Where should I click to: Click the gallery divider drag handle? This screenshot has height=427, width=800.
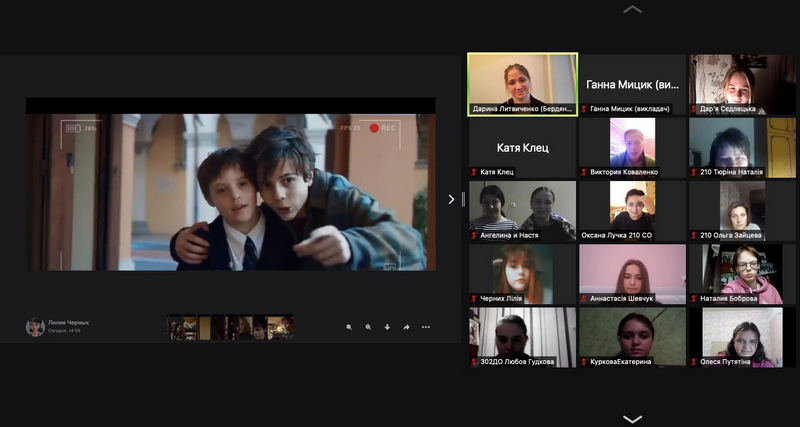click(x=463, y=199)
